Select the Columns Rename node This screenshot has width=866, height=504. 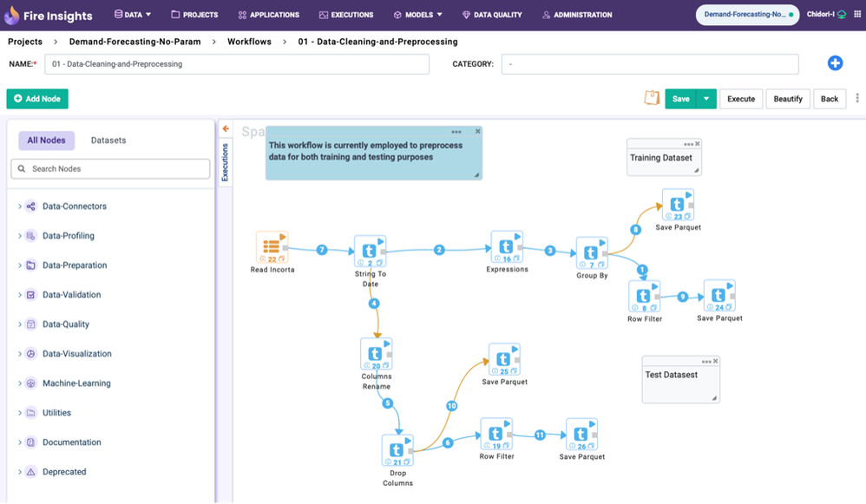click(x=376, y=354)
